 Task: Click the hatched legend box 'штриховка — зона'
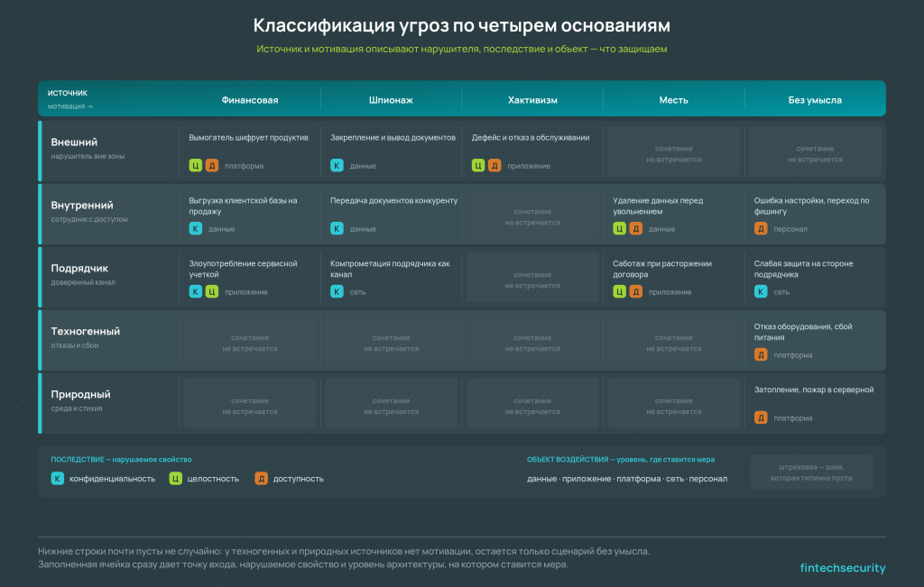click(811, 472)
